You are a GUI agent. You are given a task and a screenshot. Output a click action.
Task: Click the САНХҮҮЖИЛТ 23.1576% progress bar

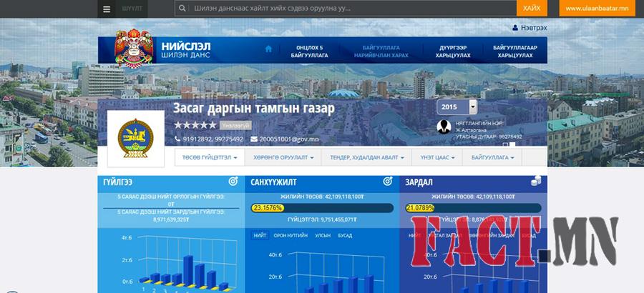pos(322,208)
